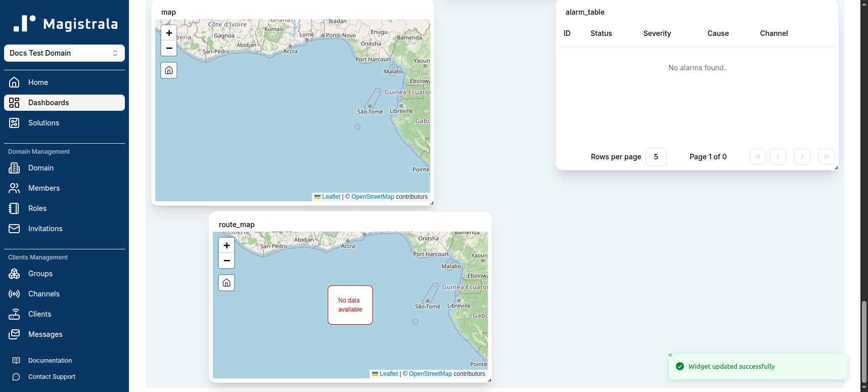This screenshot has height=392, width=868.
Task: Click the Messages mail icon
Action: [14, 334]
